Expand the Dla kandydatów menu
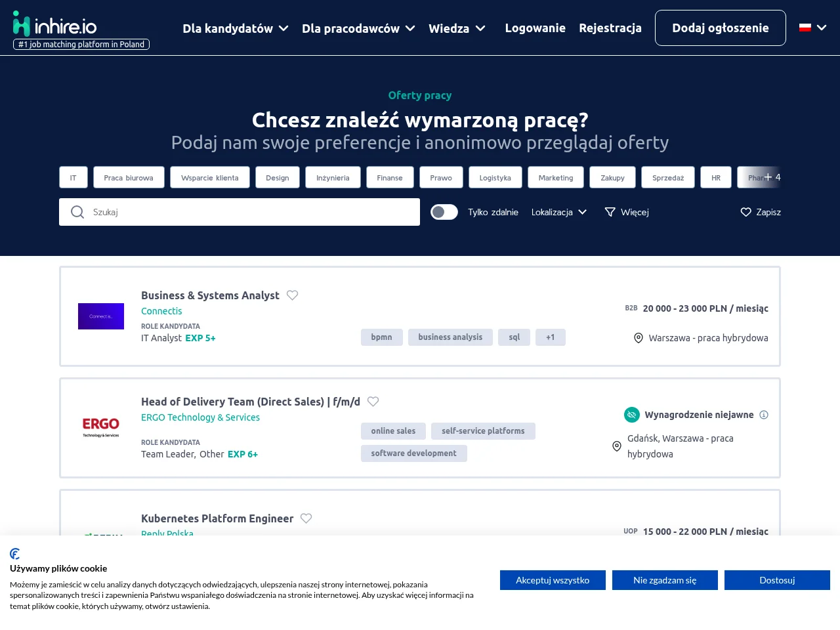Viewport: 840px width, 630px height. click(236, 28)
